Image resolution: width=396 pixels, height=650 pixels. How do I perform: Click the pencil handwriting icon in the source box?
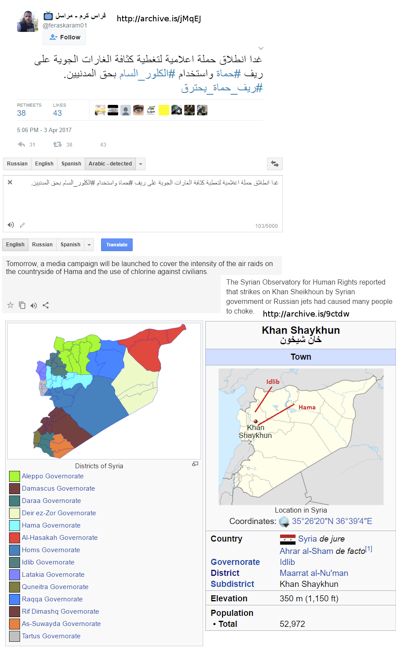pyautogui.click(x=22, y=225)
